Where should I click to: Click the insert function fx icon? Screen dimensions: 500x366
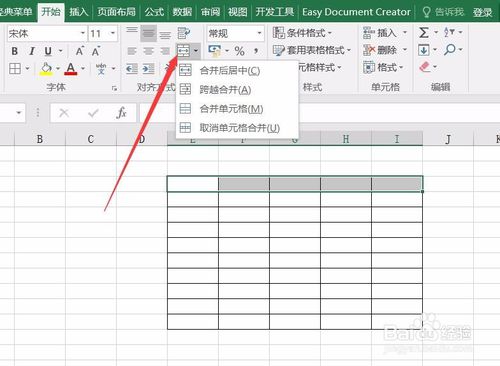point(121,113)
